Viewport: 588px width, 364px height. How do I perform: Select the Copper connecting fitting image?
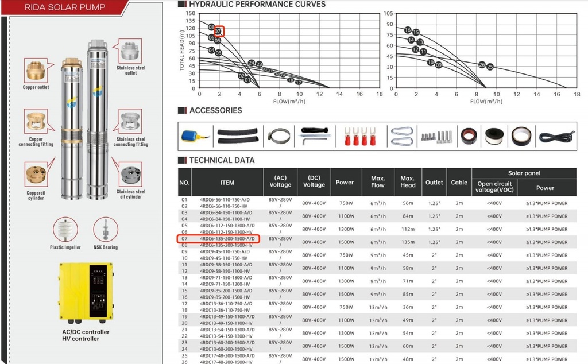(36, 121)
